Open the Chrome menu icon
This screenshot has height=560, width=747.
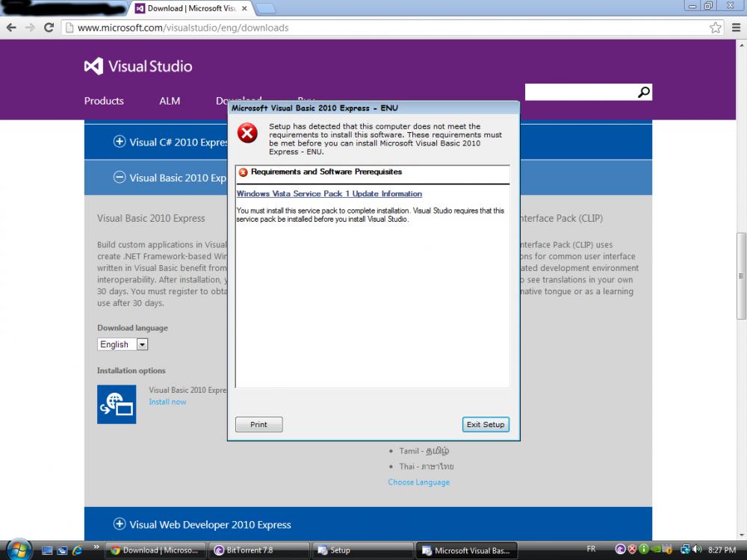pyautogui.click(x=736, y=28)
